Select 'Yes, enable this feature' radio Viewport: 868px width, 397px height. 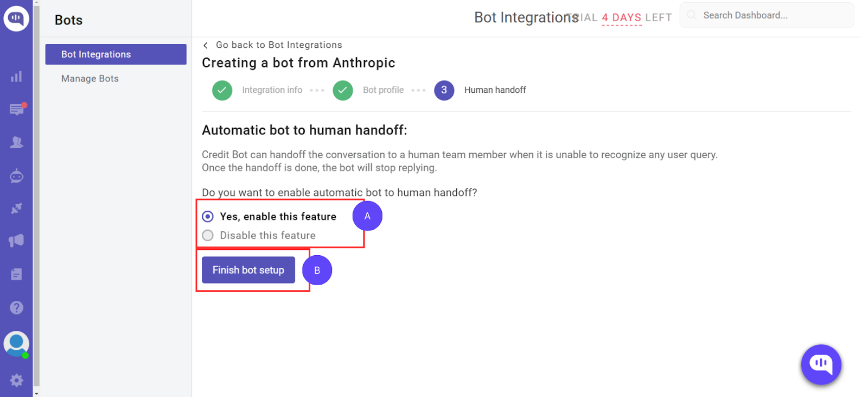[208, 217]
